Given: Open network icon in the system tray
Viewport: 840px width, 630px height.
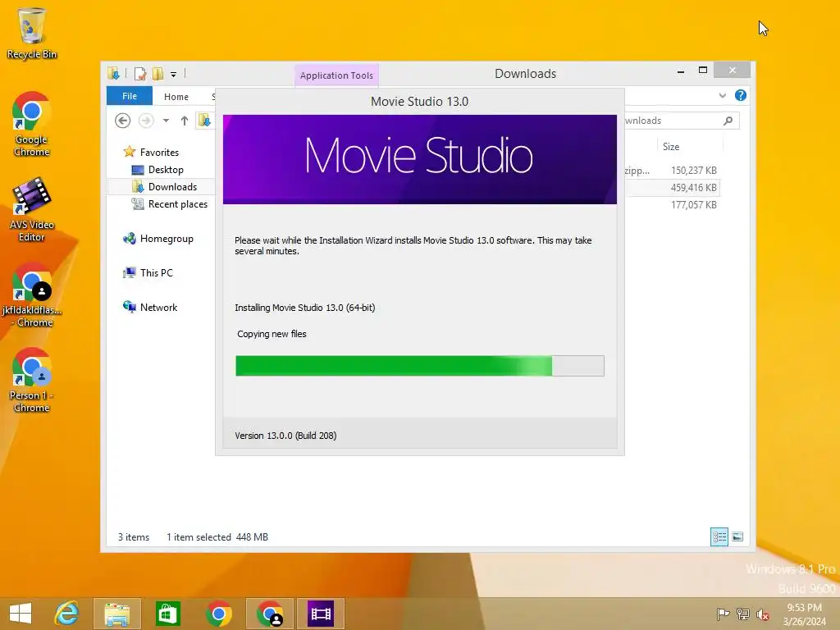Looking at the screenshot, I should coord(743,614).
